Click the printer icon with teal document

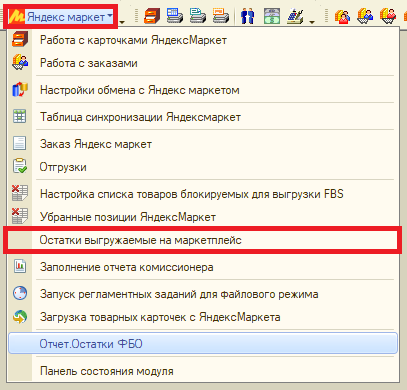(198, 16)
